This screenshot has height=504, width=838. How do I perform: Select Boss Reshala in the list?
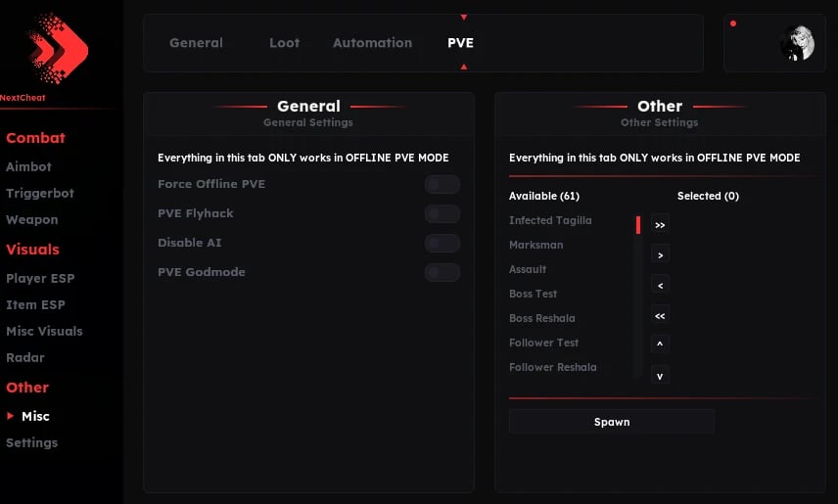[541, 319]
